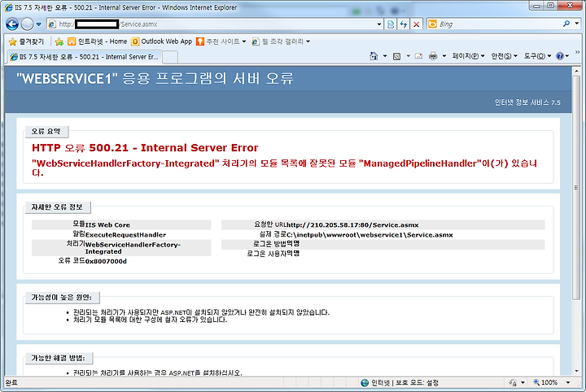Click the Internet Explorer window icon
Image resolution: width=586 pixels, height=392 pixels.
(x=9, y=7)
